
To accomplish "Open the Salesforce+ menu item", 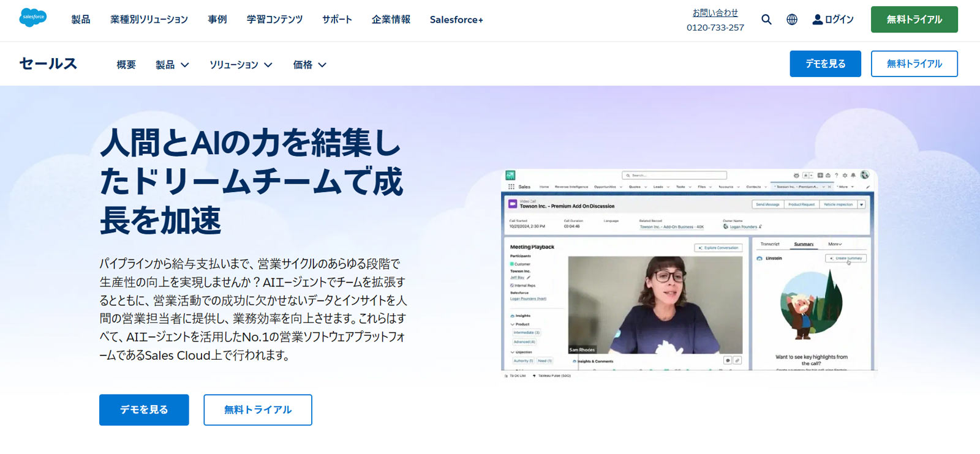I will 456,20.
